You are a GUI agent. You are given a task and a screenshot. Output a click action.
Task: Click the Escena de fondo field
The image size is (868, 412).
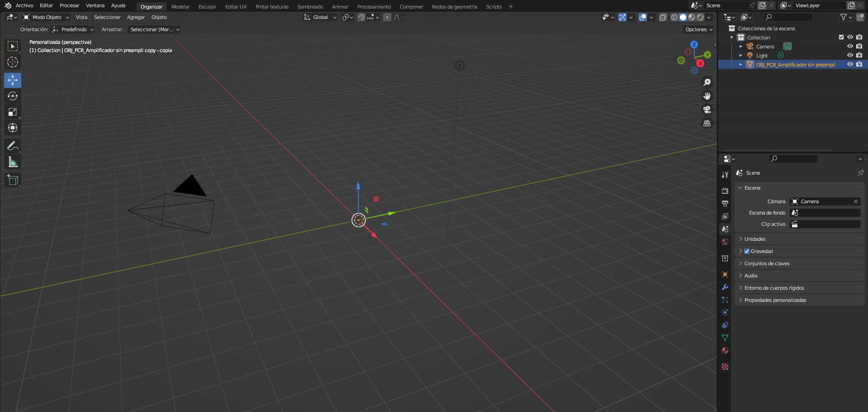pos(825,213)
